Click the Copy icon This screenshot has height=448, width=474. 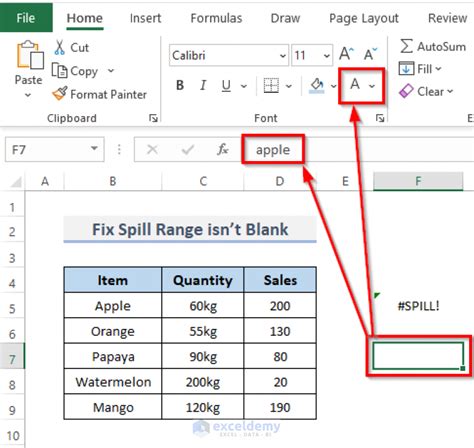point(59,71)
